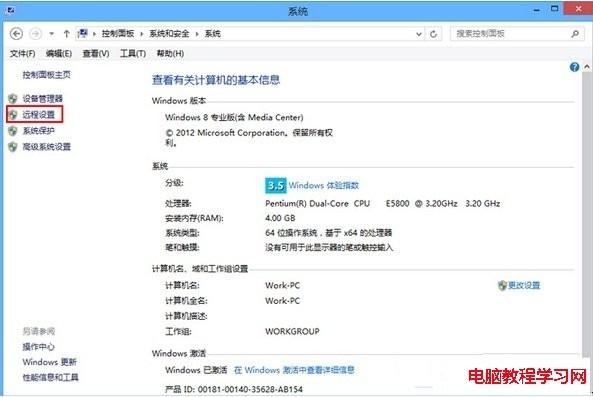
Task: Open recent locations dropdown arrow
Action: (51, 34)
